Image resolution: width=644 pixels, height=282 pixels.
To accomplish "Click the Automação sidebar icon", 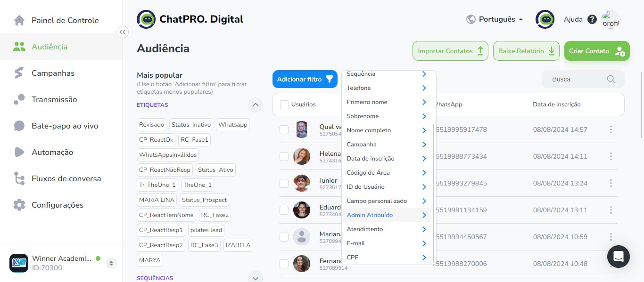I will [19, 152].
